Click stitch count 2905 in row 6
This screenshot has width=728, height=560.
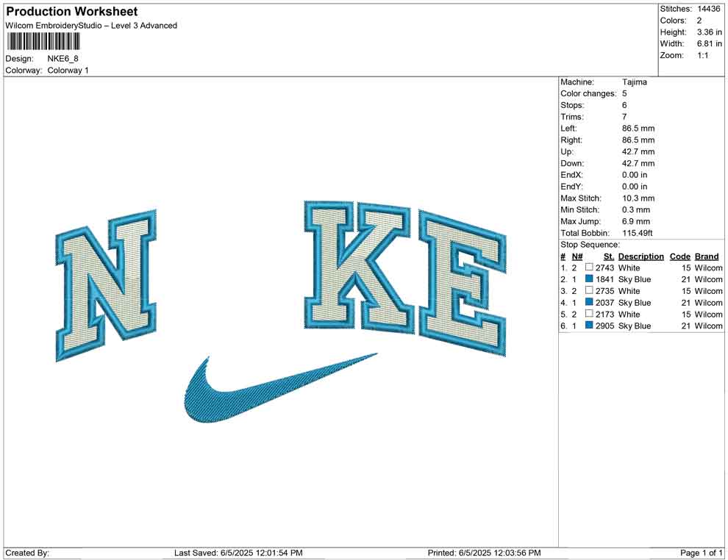pyautogui.click(x=604, y=326)
